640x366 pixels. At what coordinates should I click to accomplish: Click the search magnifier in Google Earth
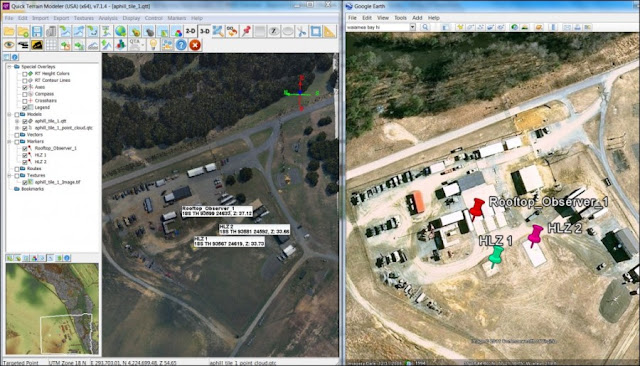click(425, 27)
